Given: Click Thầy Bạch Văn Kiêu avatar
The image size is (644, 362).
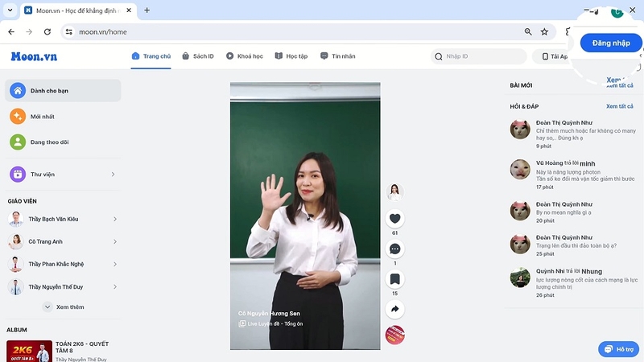Looking at the screenshot, I should (x=15, y=219).
